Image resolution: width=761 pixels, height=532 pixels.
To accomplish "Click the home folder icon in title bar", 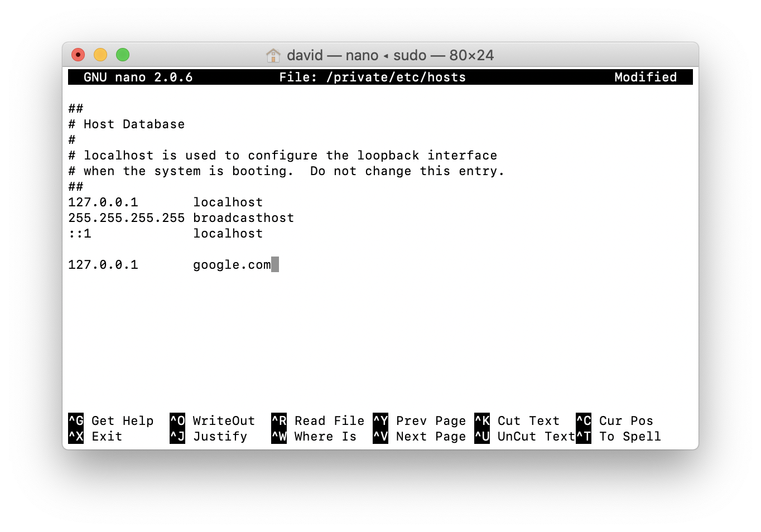I will click(273, 55).
